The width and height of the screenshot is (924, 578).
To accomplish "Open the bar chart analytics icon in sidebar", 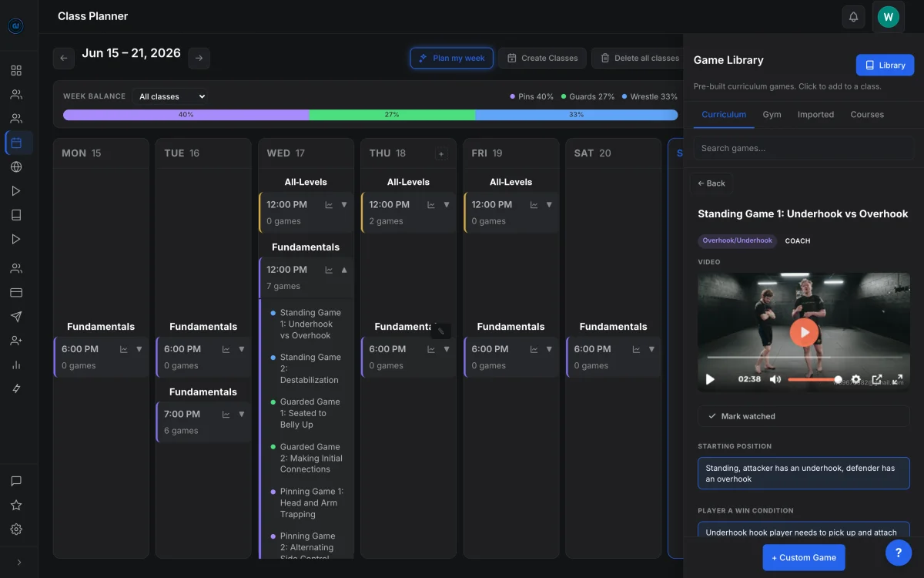I will tap(16, 365).
